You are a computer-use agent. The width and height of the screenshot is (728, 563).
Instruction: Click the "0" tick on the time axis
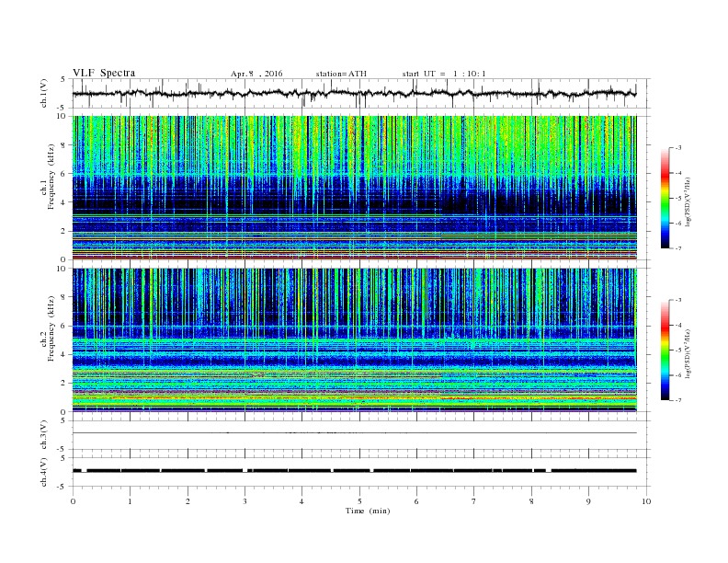pos(73,501)
